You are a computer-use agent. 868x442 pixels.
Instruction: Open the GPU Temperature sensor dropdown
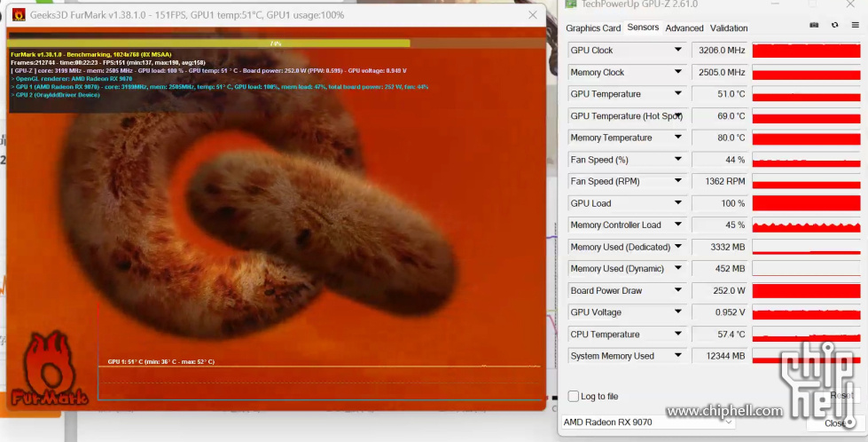[x=677, y=93]
